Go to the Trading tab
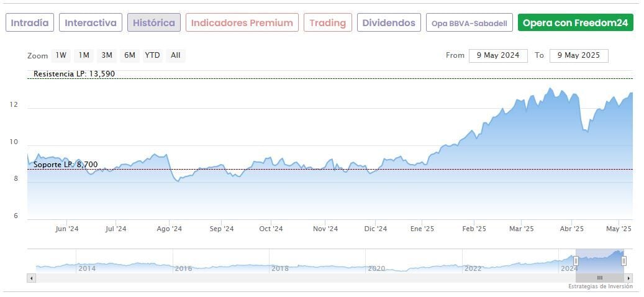Image resolution: width=644 pixels, height=297 pixels. pyautogui.click(x=327, y=23)
